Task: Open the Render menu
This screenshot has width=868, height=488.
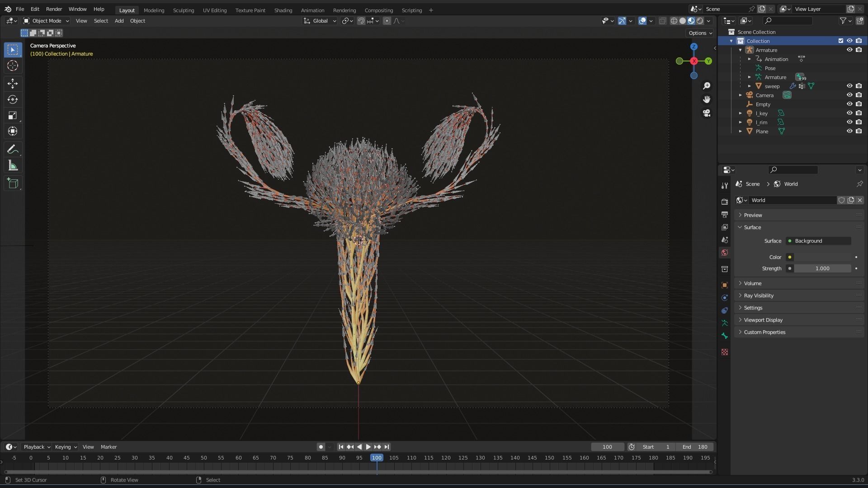Action: (x=54, y=9)
